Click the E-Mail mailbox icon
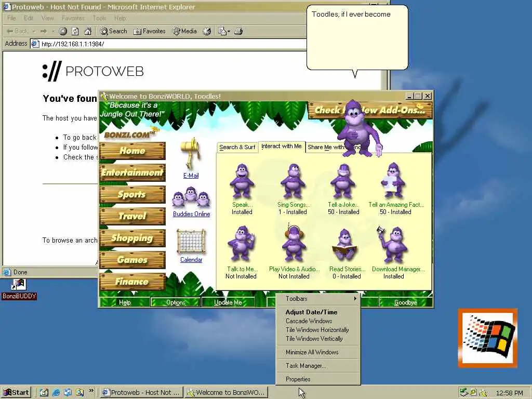Viewport: 532px width, 399px height. point(191,154)
